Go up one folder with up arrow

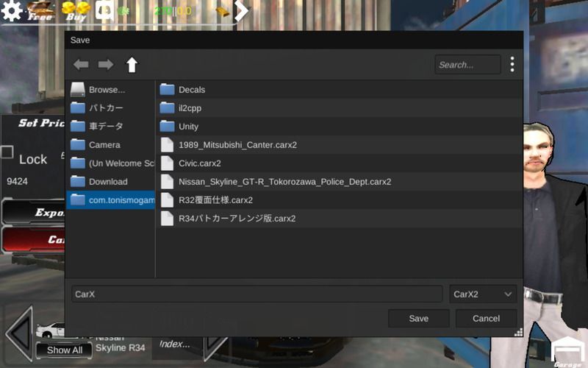pyautogui.click(x=132, y=65)
